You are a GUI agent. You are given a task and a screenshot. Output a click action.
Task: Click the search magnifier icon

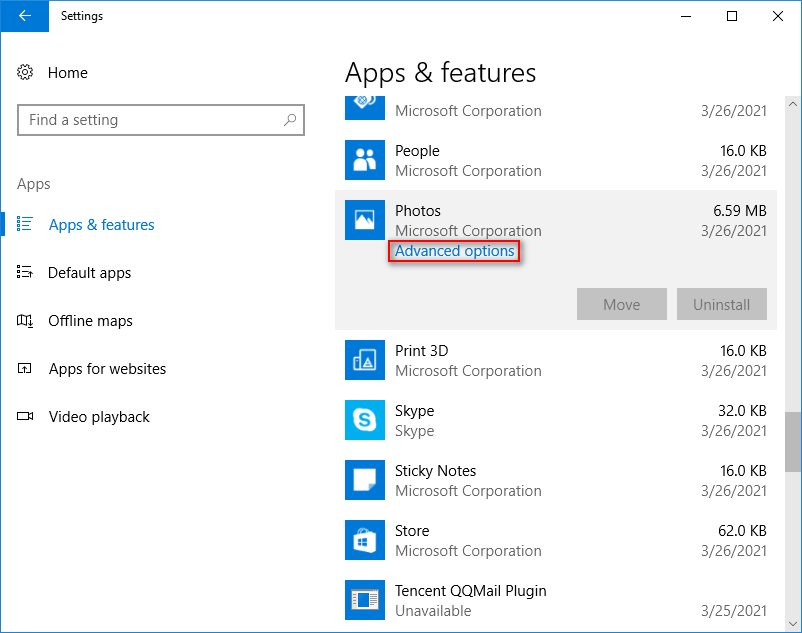(x=290, y=120)
